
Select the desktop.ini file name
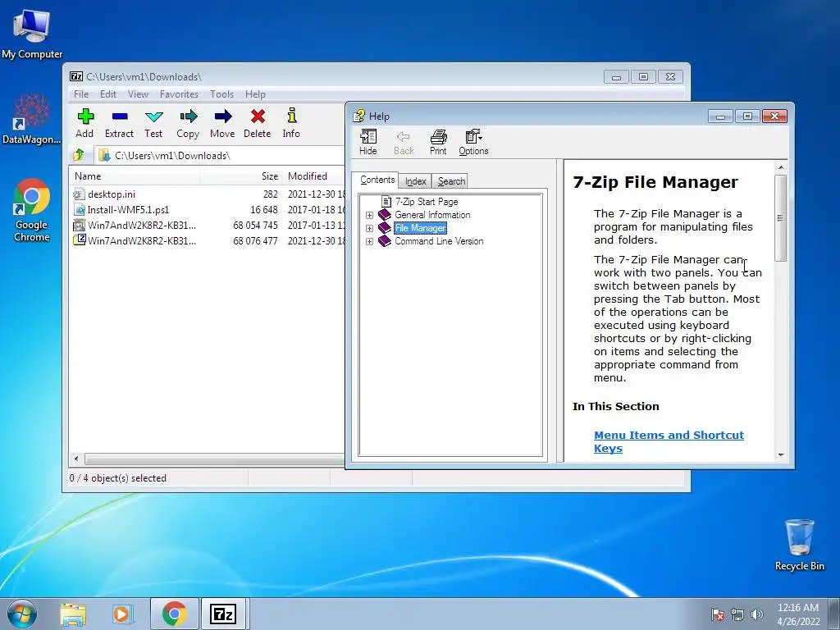[112, 194]
